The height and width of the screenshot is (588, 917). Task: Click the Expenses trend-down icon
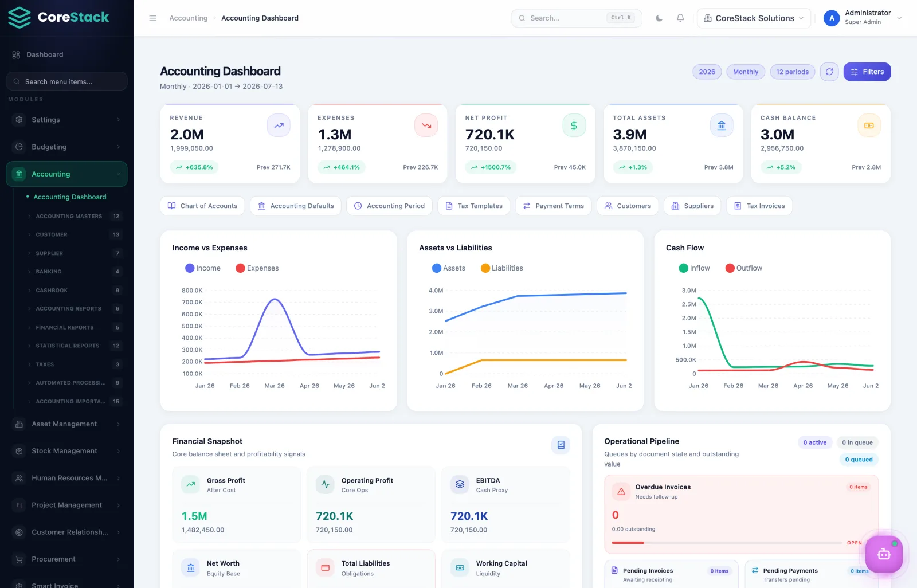[x=426, y=126]
